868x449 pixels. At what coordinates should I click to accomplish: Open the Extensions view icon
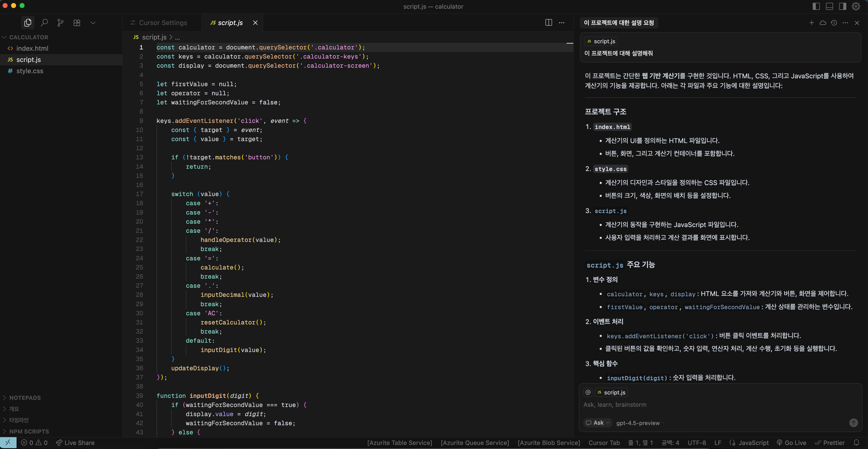pos(77,22)
